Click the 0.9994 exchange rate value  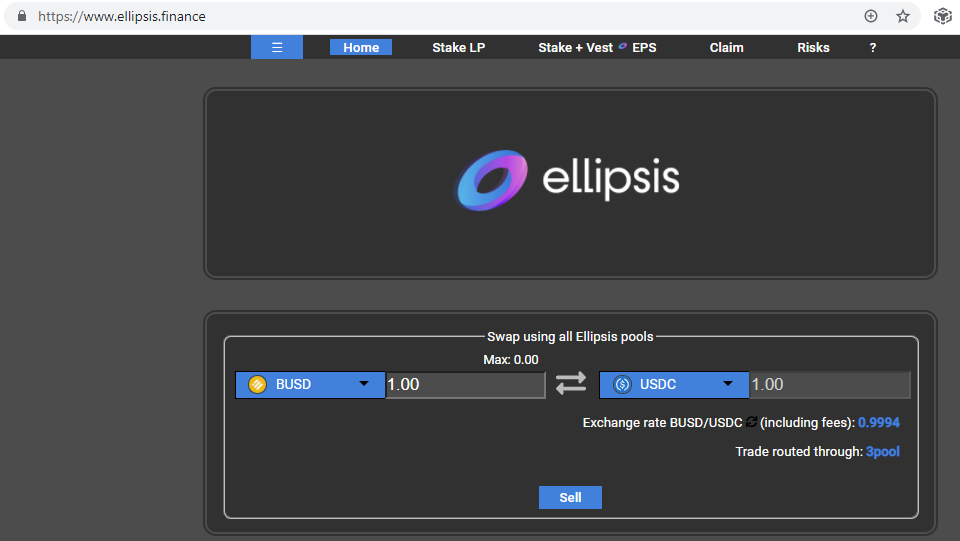point(879,422)
